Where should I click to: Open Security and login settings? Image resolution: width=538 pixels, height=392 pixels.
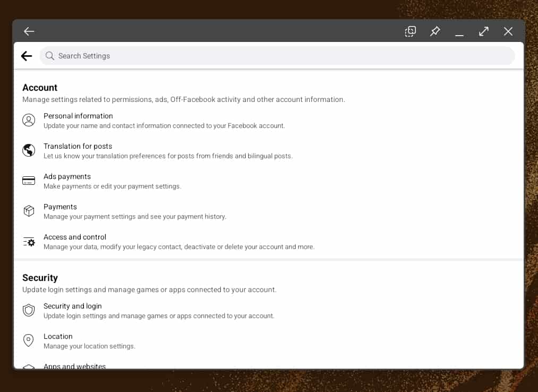(72, 306)
